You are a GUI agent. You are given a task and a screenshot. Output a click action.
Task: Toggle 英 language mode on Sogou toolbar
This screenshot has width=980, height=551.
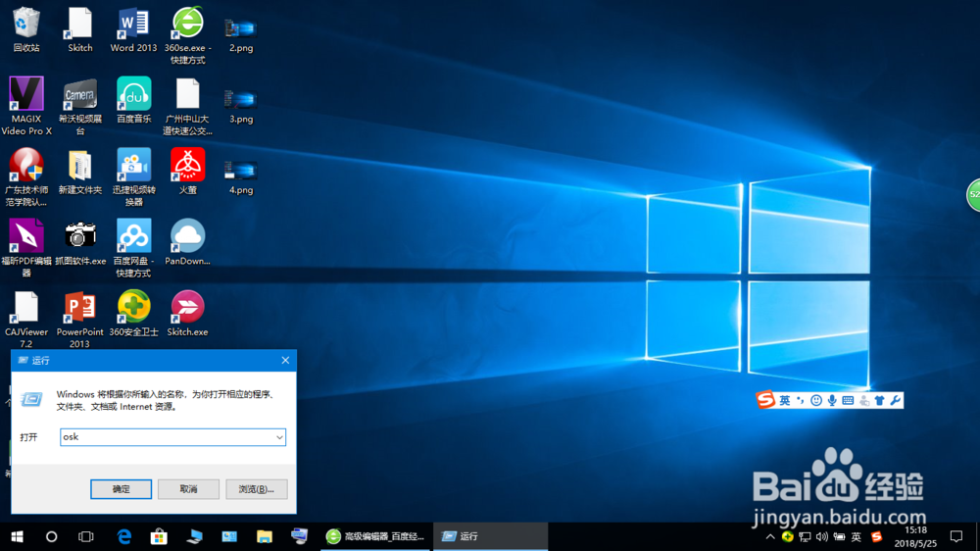784,400
